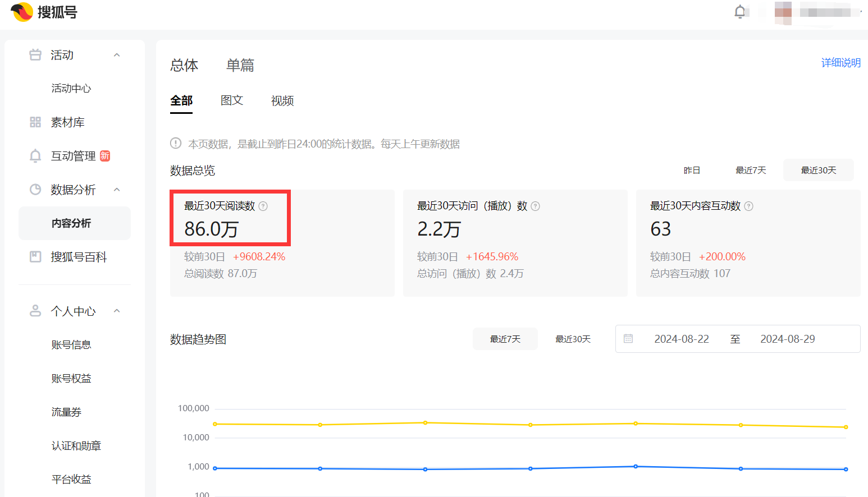Switch trend chart to 最近30天
This screenshot has width=868, height=497.
coord(573,339)
